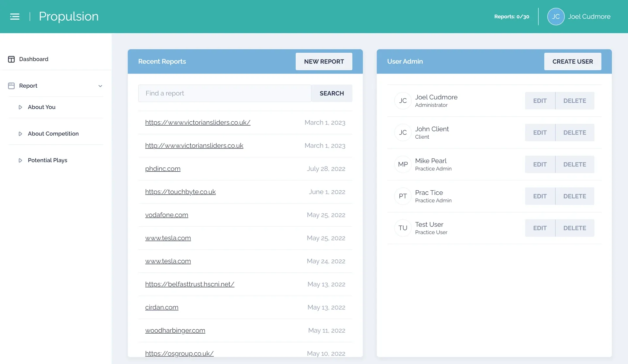Screen dimensions: 628x364
Task: Focus the Find a report field
Action: pyautogui.click(x=224, y=93)
